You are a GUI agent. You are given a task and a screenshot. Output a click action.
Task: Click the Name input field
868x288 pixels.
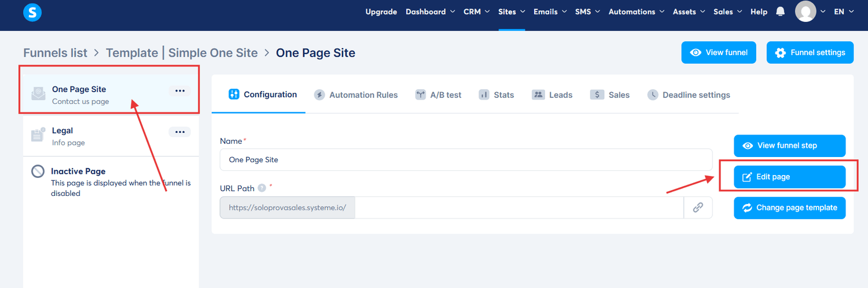tap(466, 160)
